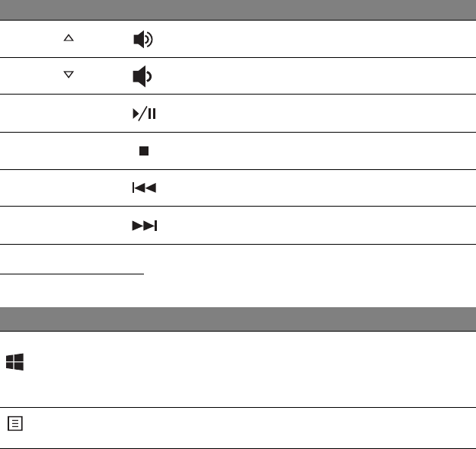Viewport: 476px width, 449px height.
Task: Click the short horizontal line below the media table
Action: click(72, 271)
